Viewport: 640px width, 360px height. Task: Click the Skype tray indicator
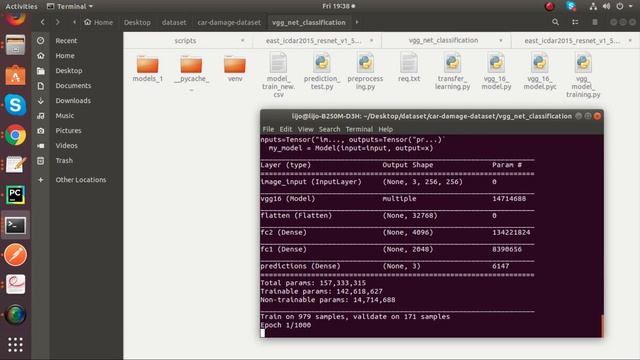[571, 6]
